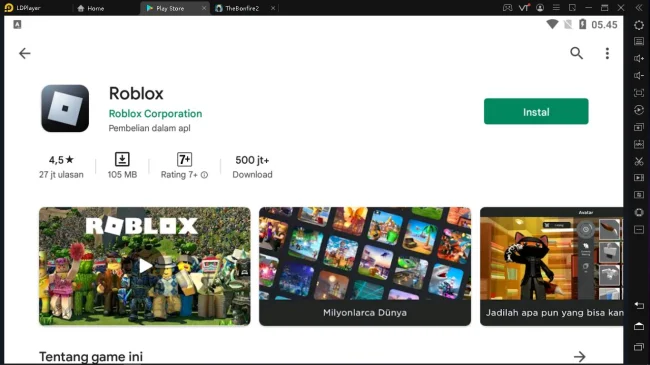Click the boxed minus icon in sidebar

(639, 229)
